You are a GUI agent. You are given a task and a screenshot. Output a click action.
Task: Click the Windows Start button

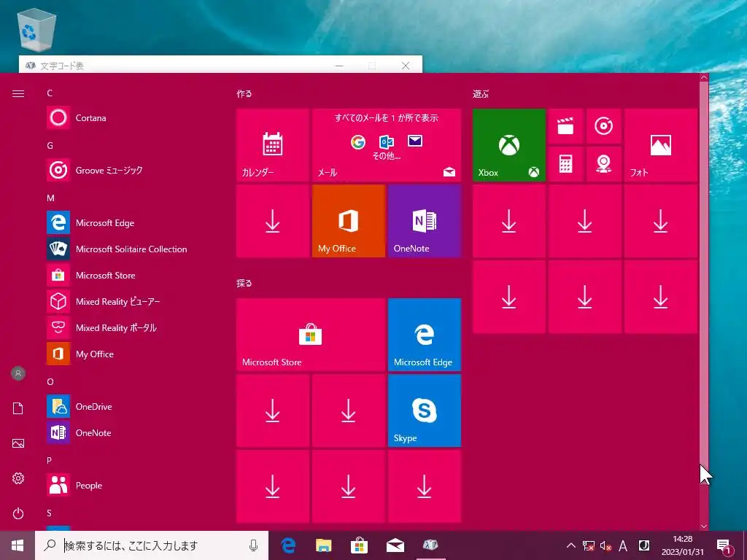18,545
